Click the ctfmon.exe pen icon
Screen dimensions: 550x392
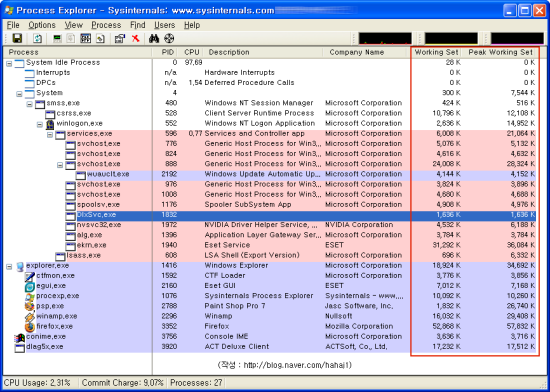[30, 277]
